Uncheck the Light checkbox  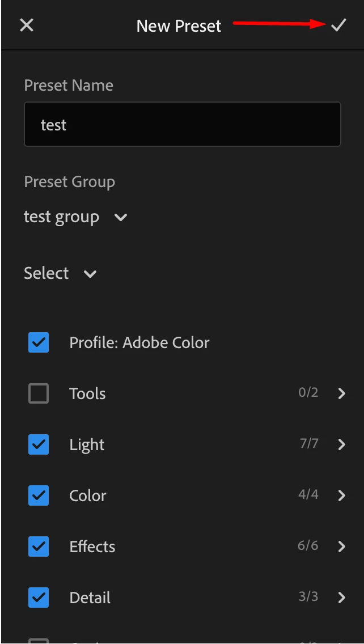(x=39, y=444)
